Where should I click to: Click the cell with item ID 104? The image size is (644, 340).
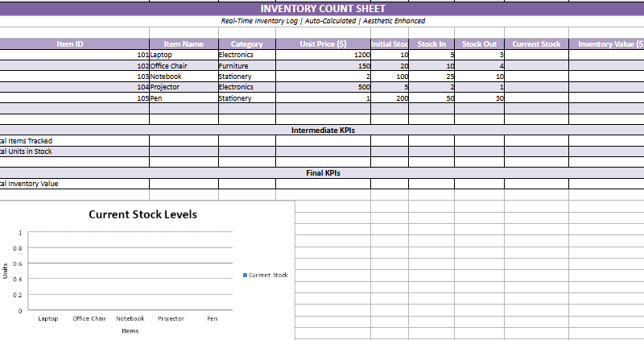[74, 87]
